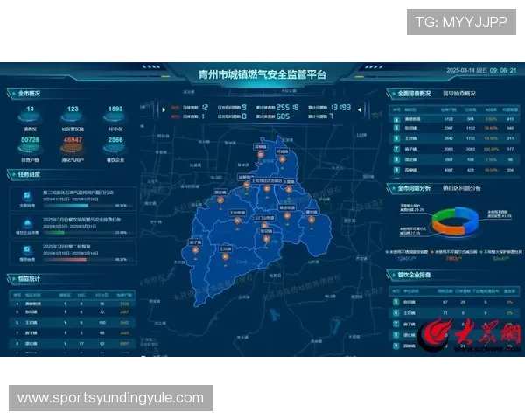Click the 何官镇 map marker
The image size is (525, 420).
(283, 159)
